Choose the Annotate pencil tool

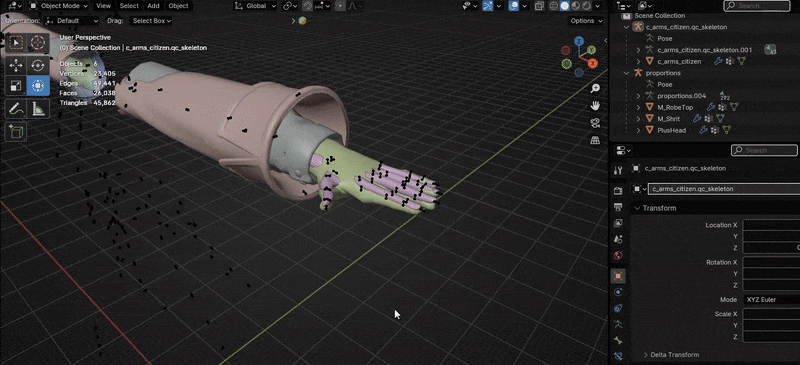pos(16,108)
